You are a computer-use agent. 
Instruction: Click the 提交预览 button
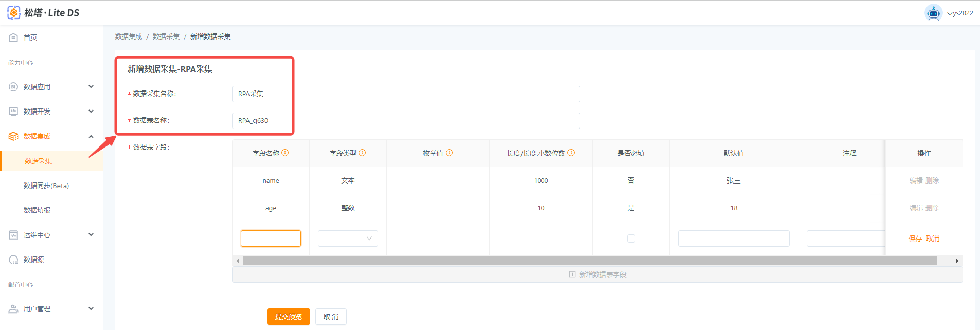click(x=288, y=317)
